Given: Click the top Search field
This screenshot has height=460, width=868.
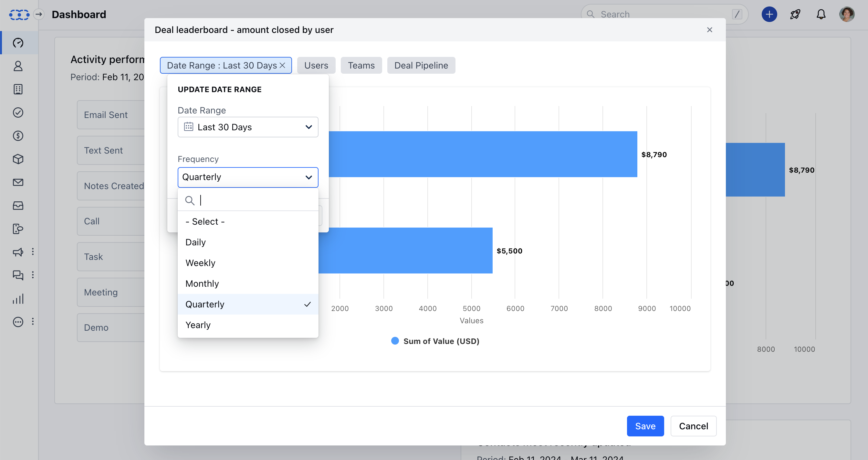Looking at the screenshot, I should coord(664,14).
